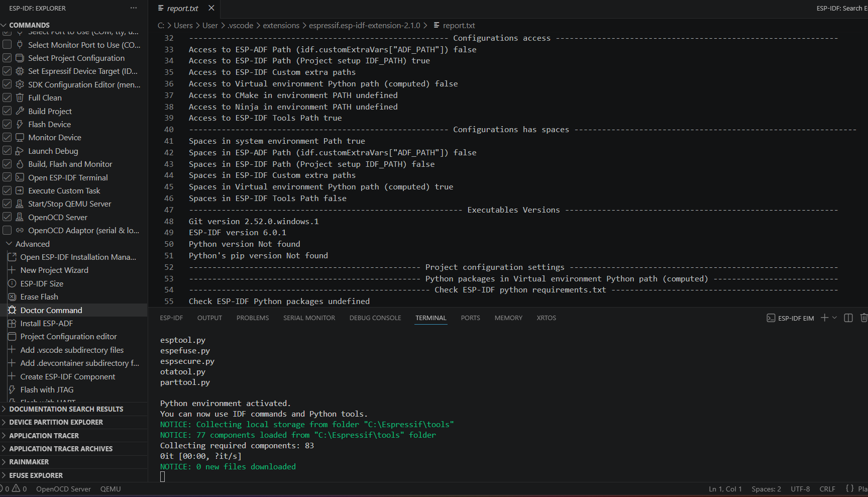Click the Start/Stop QEMU Server icon
The width and height of the screenshot is (868, 497).
tap(20, 204)
